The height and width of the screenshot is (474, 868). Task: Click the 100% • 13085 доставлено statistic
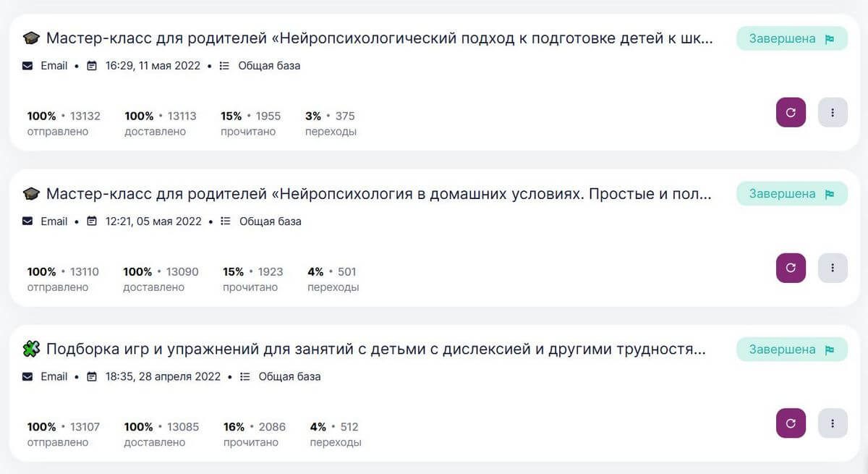[161, 433]
